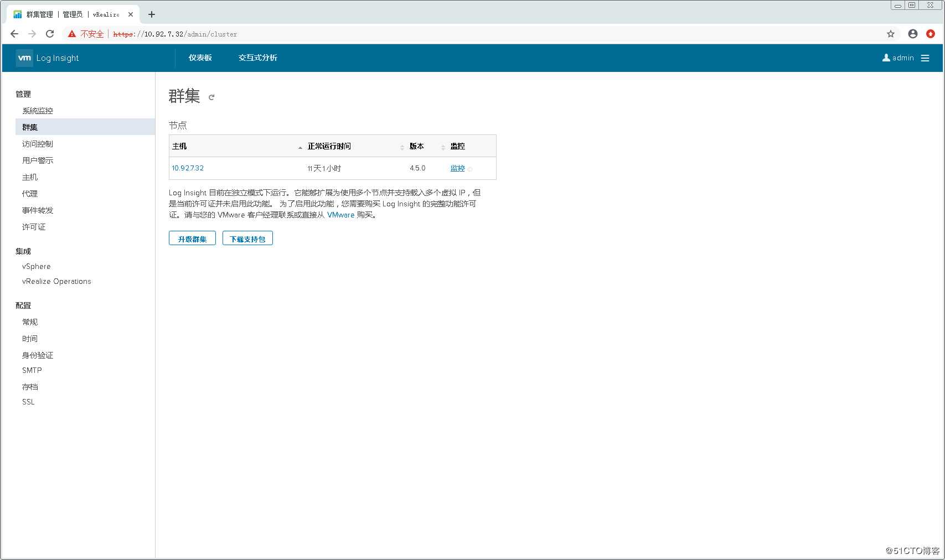Click the 管理 sidebar heading
The height and width of the screenshot is (560, 945).
[23, 94]
